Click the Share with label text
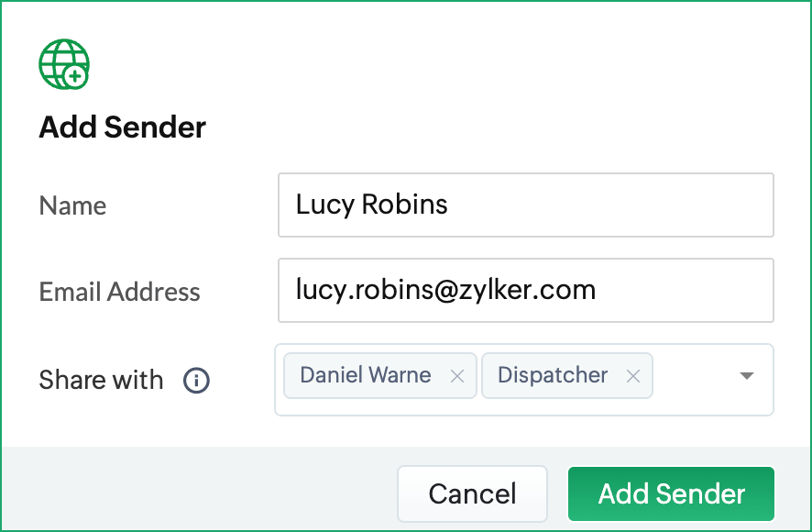 coord(101,380)
